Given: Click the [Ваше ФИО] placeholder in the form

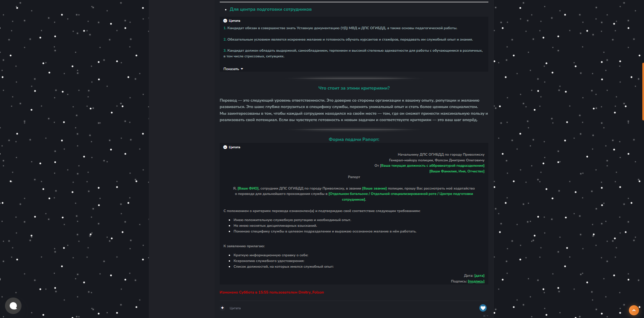Looking at the screenshot, I should click(x=248, y=189).
